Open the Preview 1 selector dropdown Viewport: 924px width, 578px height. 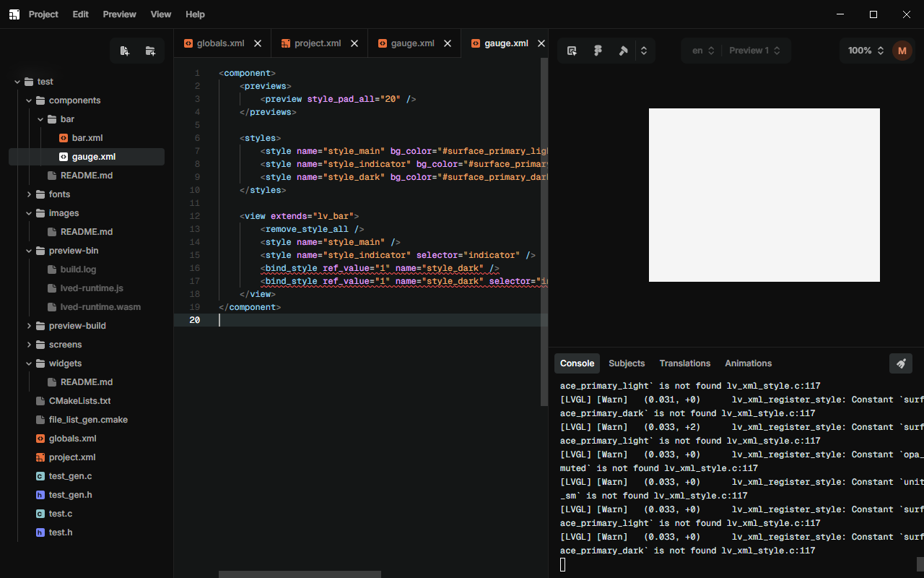[754, 51]
